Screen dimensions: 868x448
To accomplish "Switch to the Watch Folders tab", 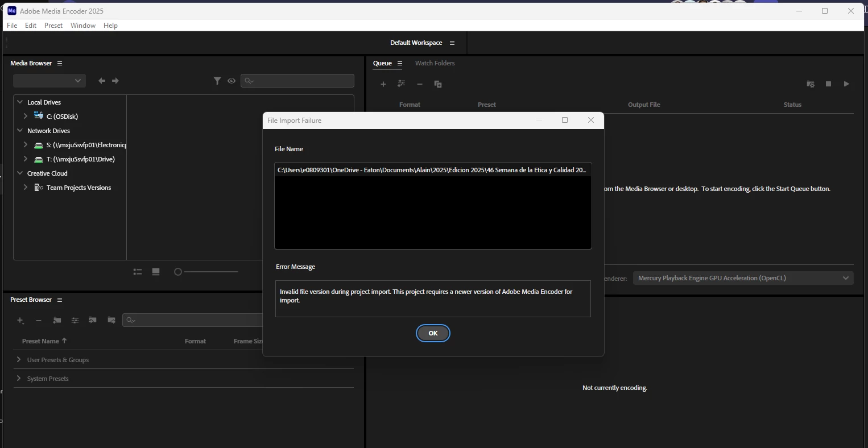I will (435, 63).
